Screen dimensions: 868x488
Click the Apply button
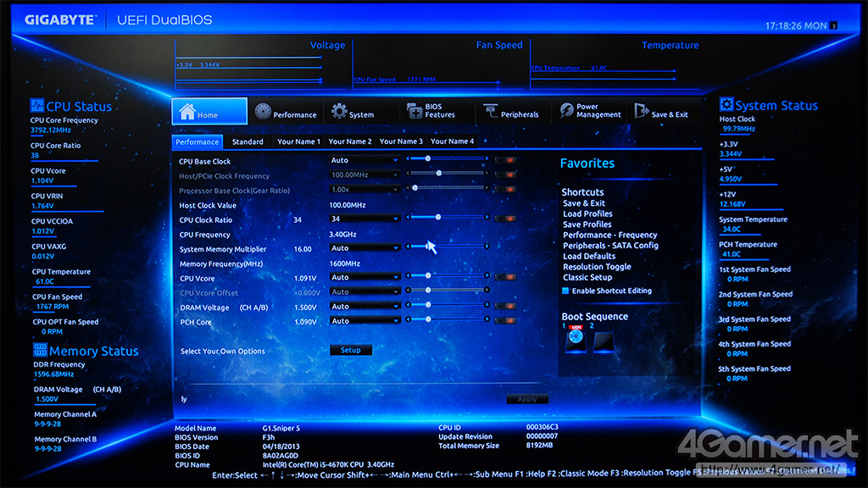[527, 399]
